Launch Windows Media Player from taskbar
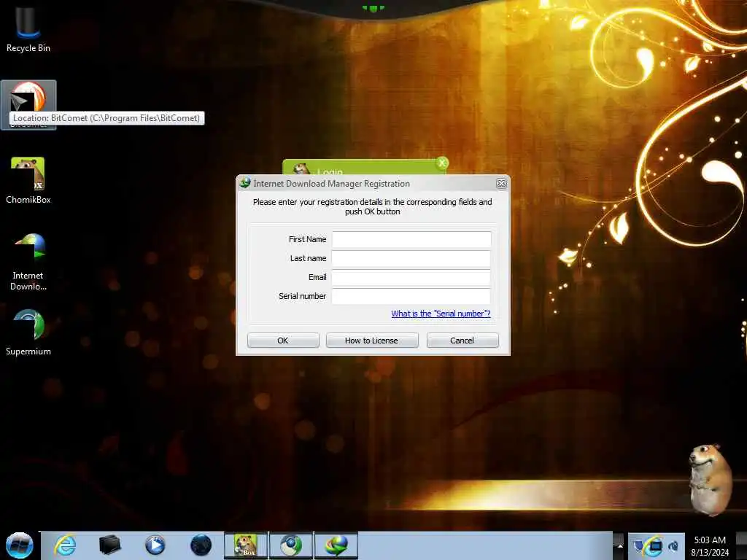The image size is (747, 560). [x=155, y=545]
